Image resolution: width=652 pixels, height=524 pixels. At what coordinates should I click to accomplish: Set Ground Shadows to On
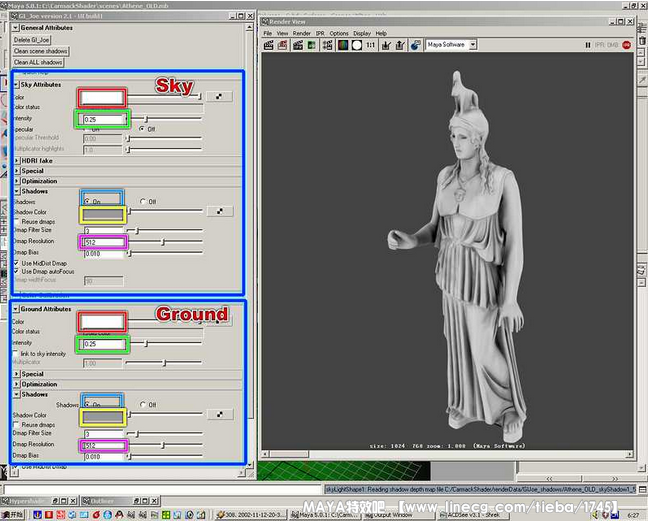pyautogui.click(x=87, y=404)
